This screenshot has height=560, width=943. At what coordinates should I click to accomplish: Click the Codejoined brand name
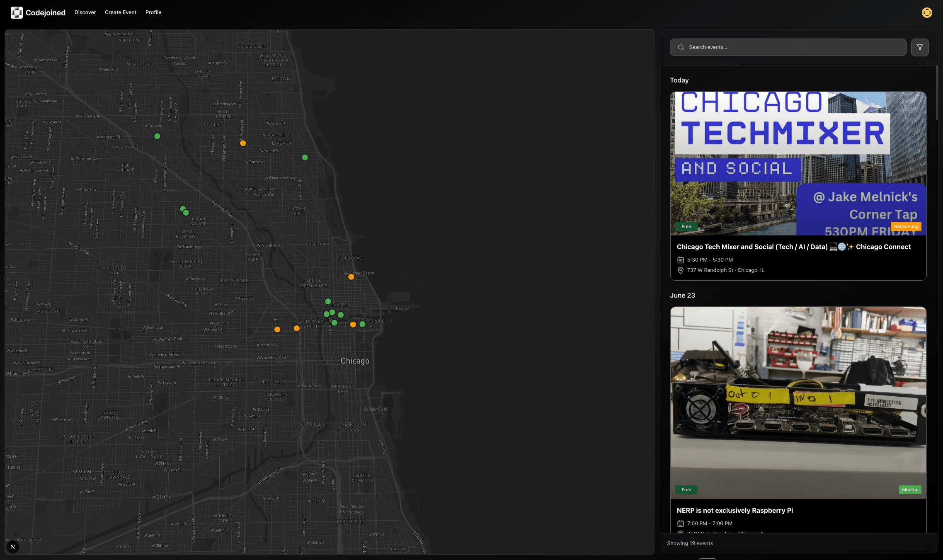[46, 12]
